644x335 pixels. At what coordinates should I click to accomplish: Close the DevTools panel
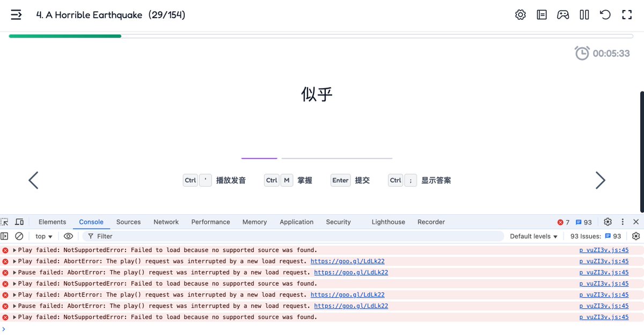pos(636,222)
